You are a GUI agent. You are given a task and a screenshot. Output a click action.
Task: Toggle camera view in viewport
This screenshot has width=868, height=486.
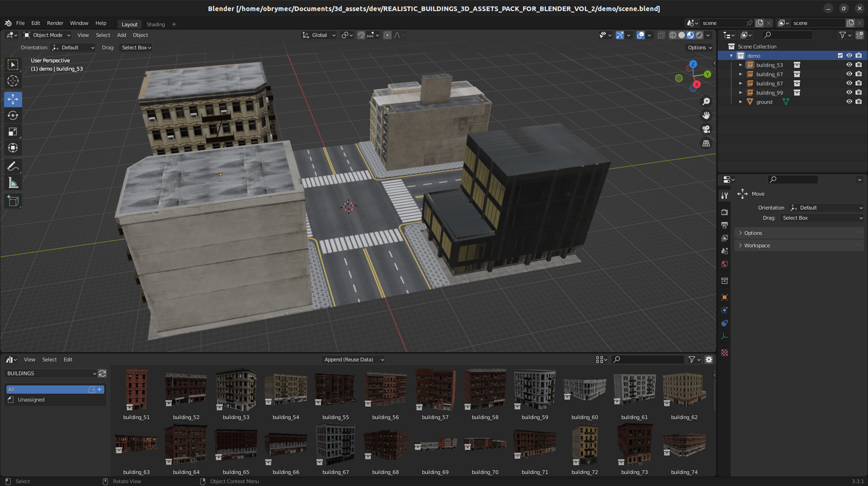(706, 129)
